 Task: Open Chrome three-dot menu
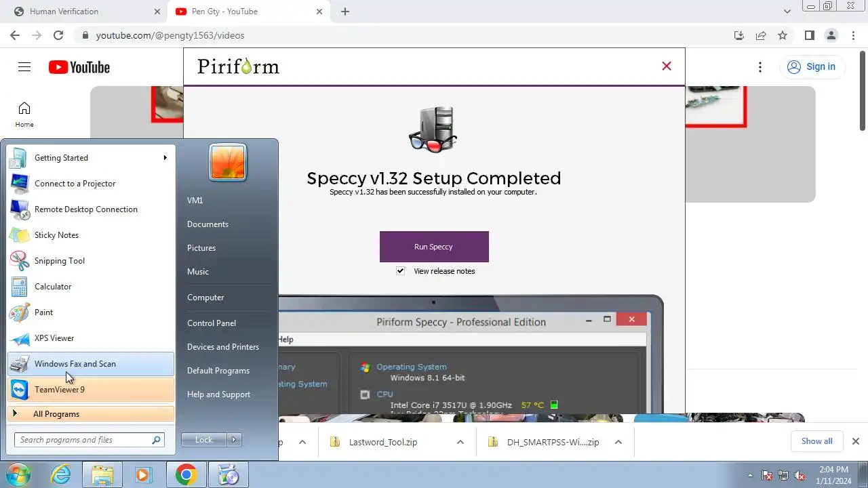click(x=852, y=35)
